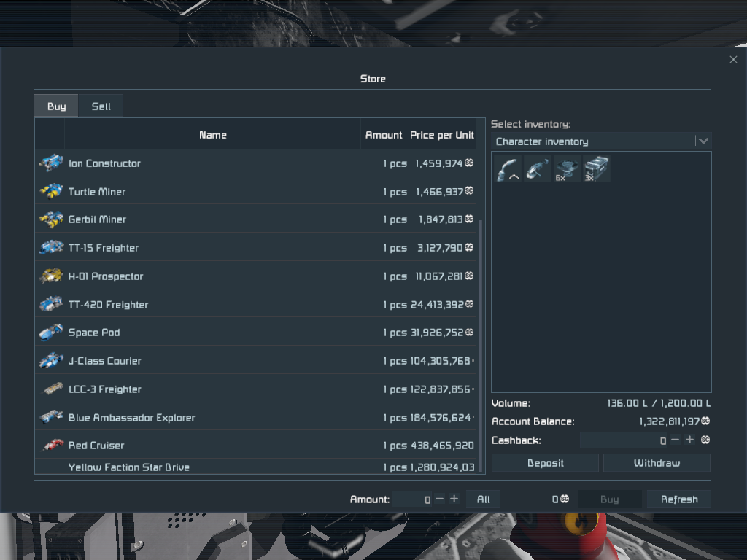The width and height of the screenshot is (747, 560).
Task: Focus the Amount input field
Action: pyautogui.click(x=412, y=499)
